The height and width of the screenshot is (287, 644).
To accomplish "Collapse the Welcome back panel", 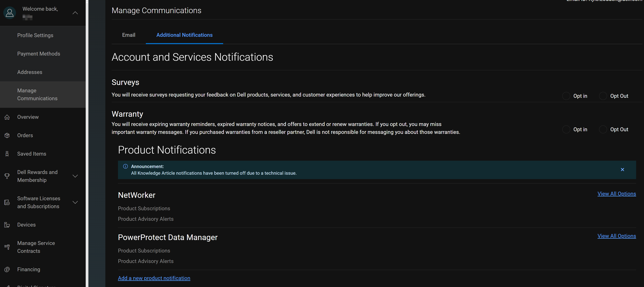I will point(75,13).
